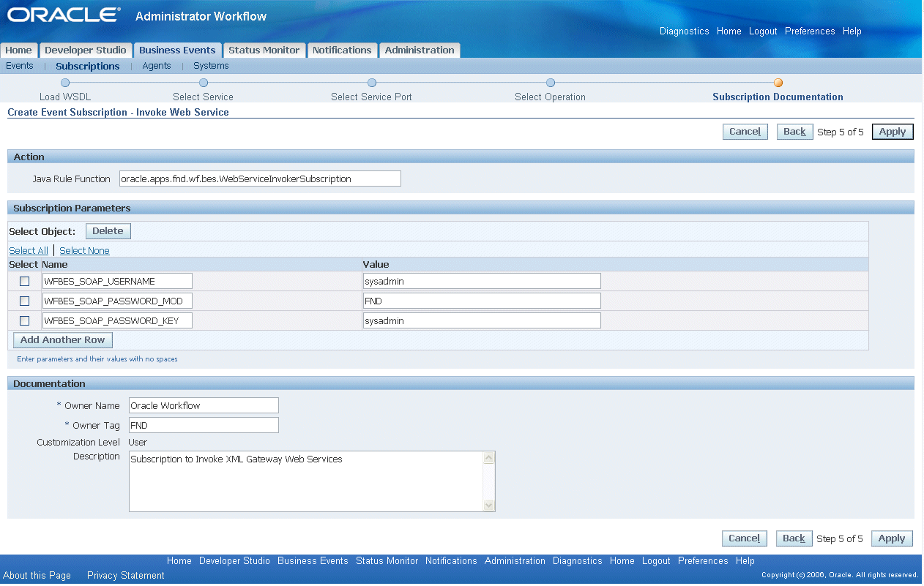Tick the WFBES_SOAP_PASSWORD_KEY row checkbox
The image size is (924, 586).
click(25, 320)
